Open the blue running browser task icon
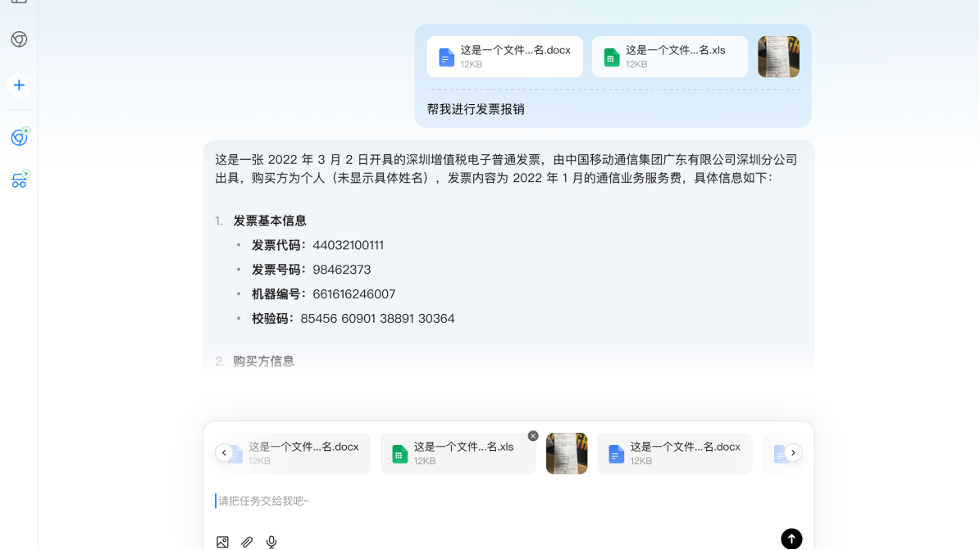Viewport: 980px width, 550px height. [19, 138]
